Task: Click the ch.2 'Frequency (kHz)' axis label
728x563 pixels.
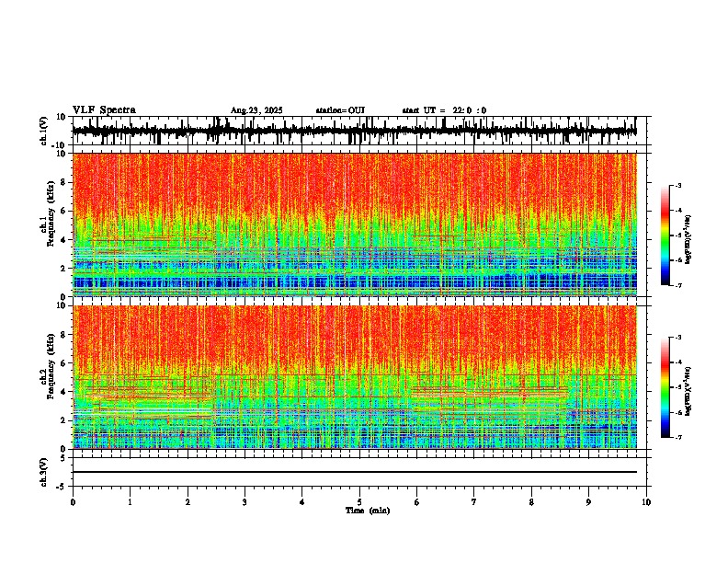Action: click(51, 366)
